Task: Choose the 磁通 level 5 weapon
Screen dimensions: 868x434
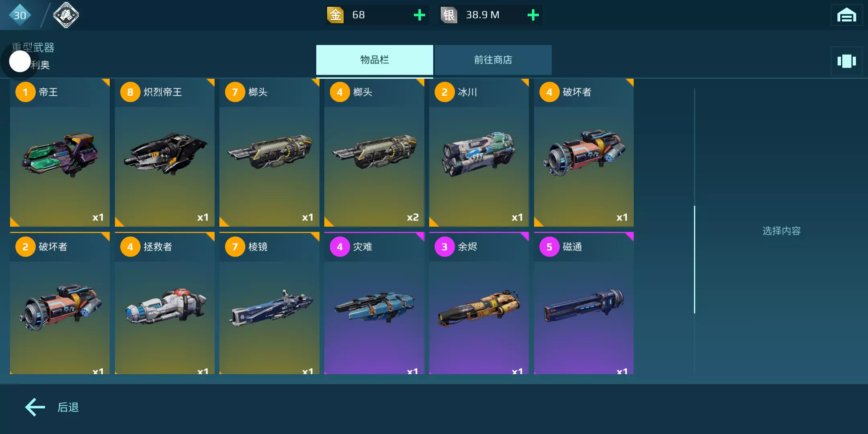Action: [x=584, y=303]
